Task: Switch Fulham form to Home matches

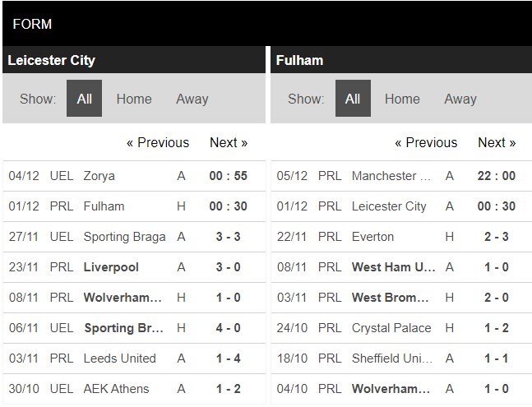Action: tap(402, 99)
